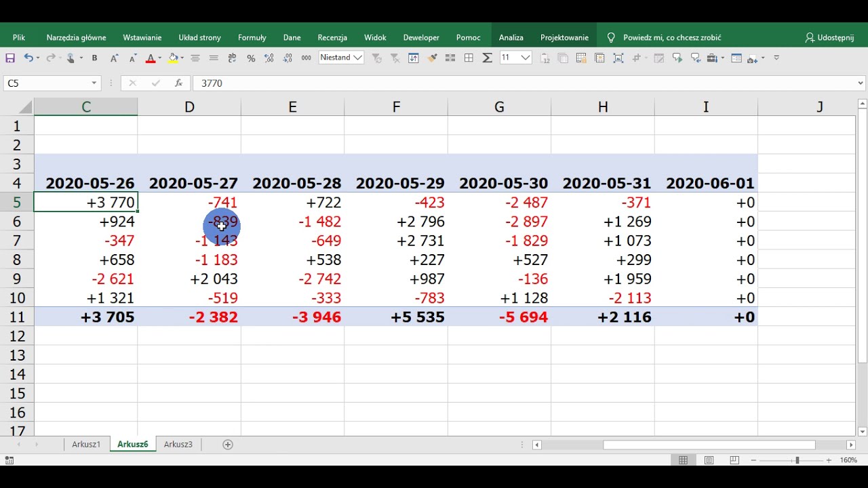Click the AutoSum sigma icon
868x488 pixels.
click(487, 58)
